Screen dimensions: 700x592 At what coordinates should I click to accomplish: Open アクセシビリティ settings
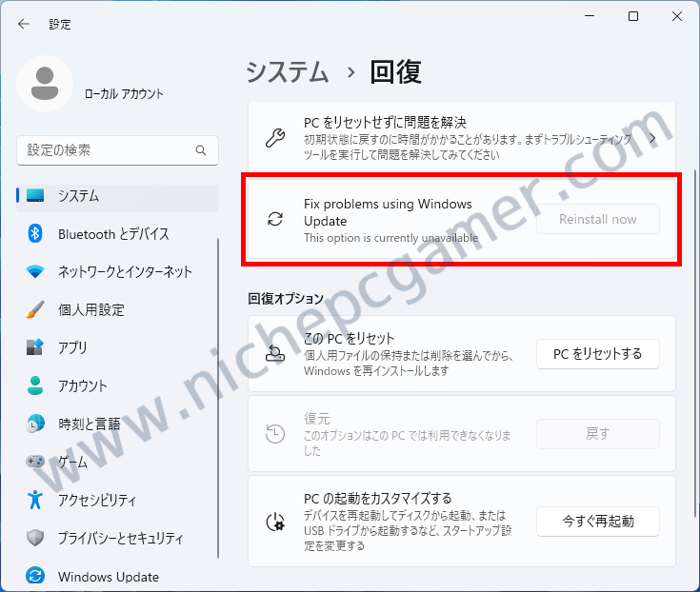(x=118, y=500)
